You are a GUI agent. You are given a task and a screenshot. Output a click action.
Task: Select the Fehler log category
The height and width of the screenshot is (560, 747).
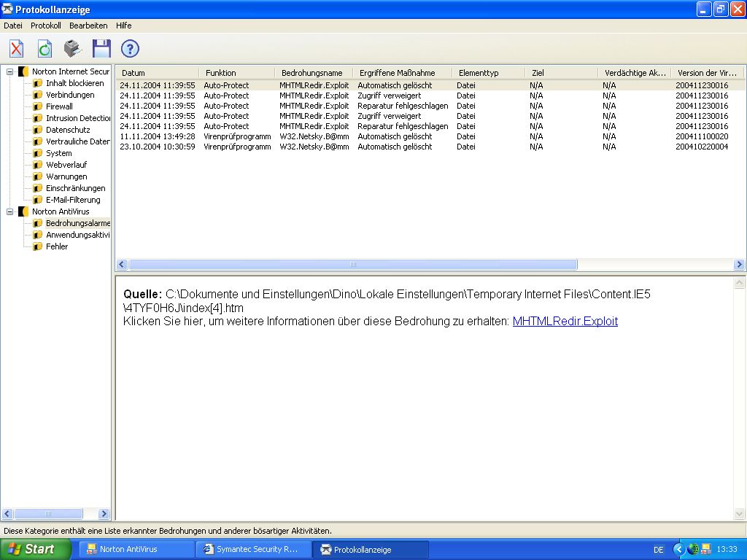57,246
